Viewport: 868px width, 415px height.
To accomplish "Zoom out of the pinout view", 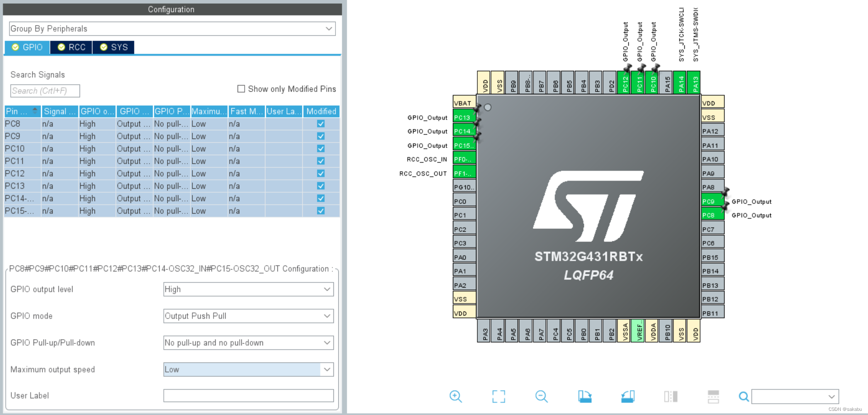I will [541, 396].
